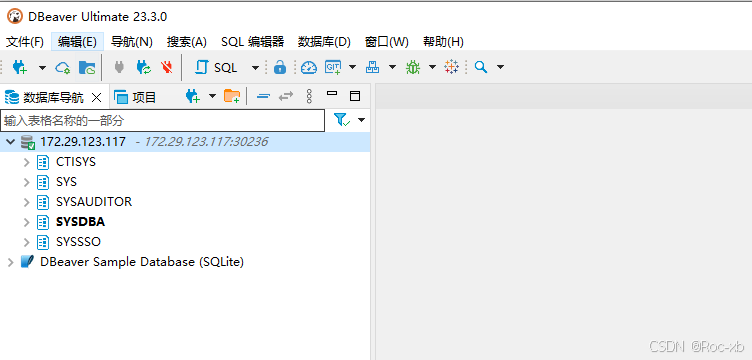Screen dimensions: 752x360
Task: Click the GIT icon in toolbar
Action: click(x=333, y=67)
